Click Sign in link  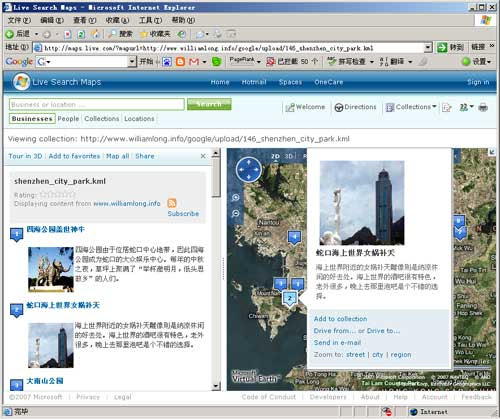click(x=478, y=82)
